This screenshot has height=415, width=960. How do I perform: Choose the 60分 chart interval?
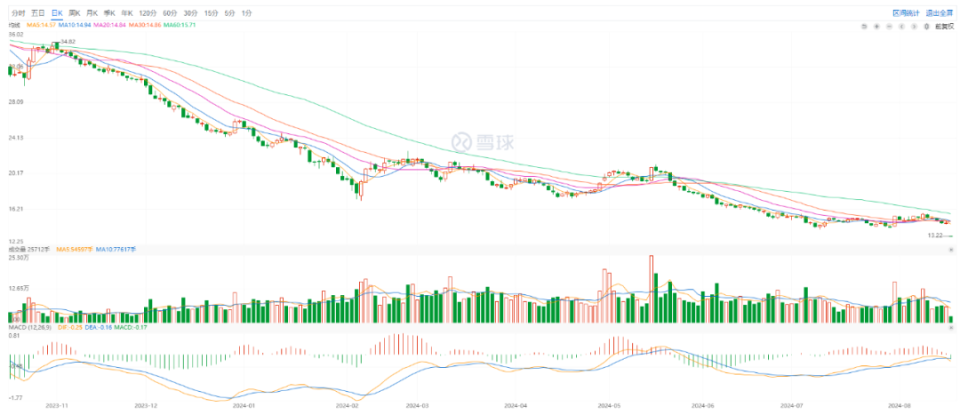[170, 13]
